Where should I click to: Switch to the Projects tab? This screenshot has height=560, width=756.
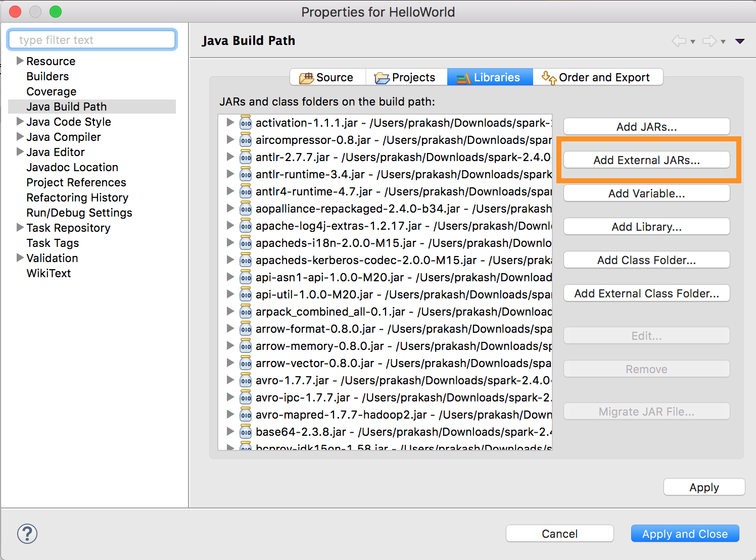pos(407,77)
